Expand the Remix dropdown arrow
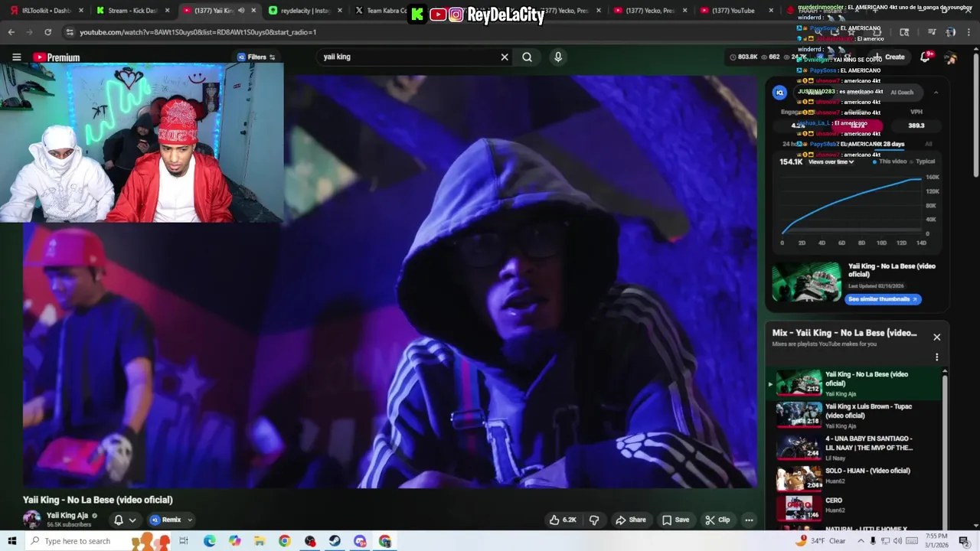This screenshot has height=551, width=980. pos(190,520)
